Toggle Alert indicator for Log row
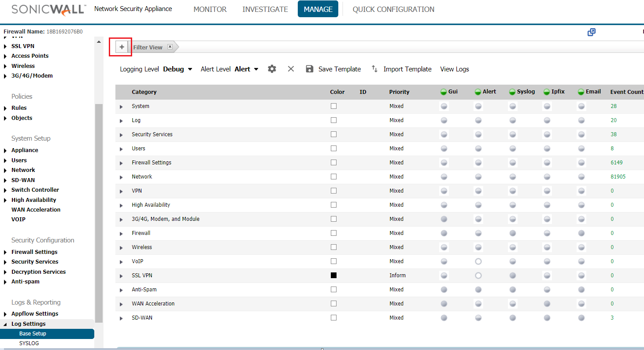Image resolution: width=644 pixels, height=350 pixels. coord(478,120)
